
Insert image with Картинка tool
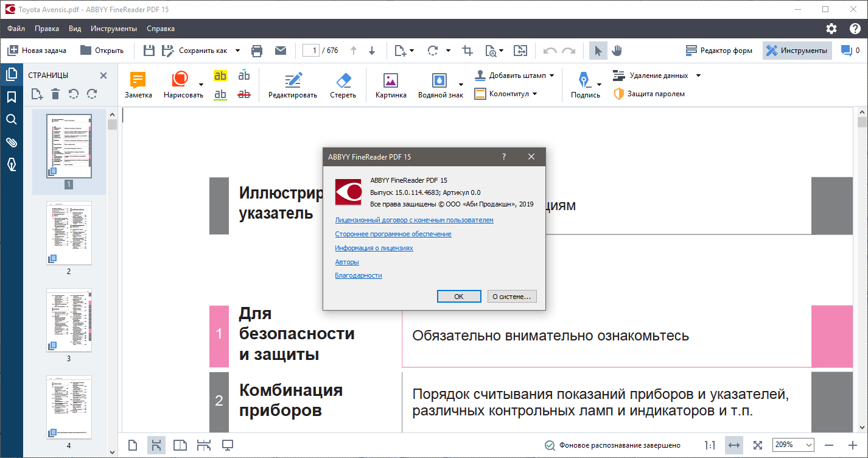coord(391,85)
